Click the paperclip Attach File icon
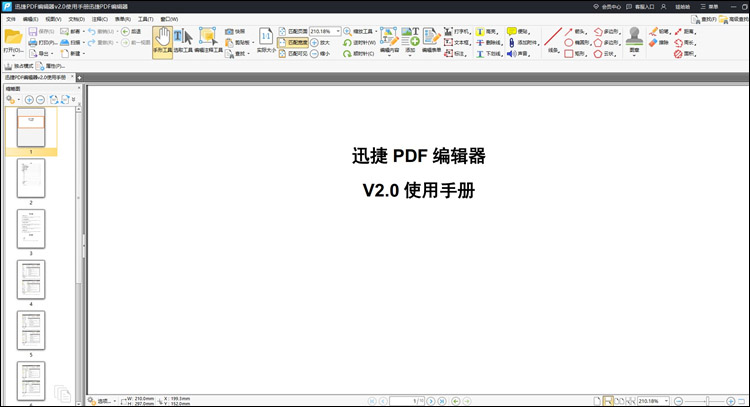 pyautogui.click(x=511, y=43)
